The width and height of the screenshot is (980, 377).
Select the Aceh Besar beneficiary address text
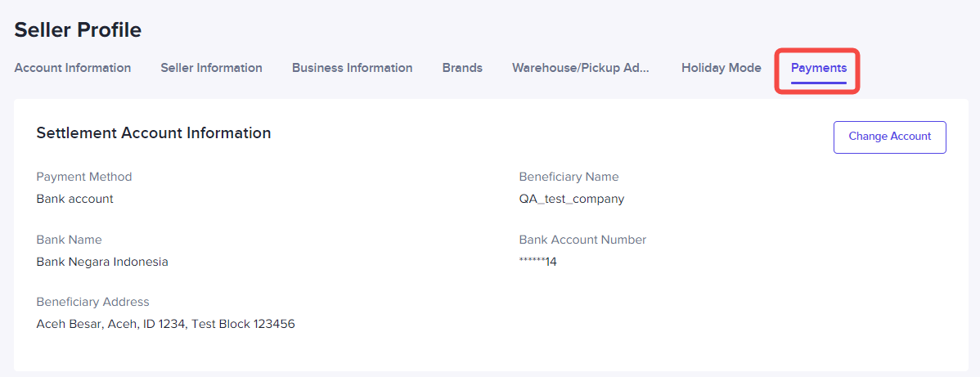pos(165,324)
